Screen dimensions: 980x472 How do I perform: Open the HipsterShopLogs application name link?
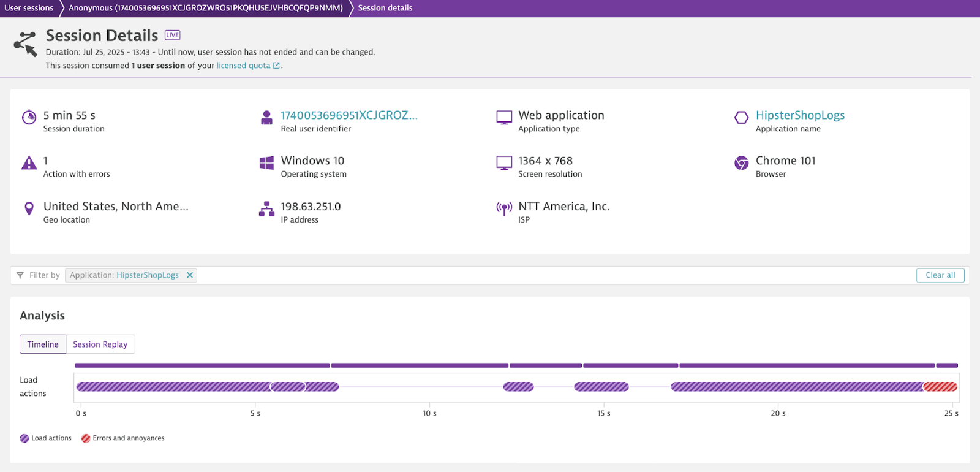[x=799, y=115]
